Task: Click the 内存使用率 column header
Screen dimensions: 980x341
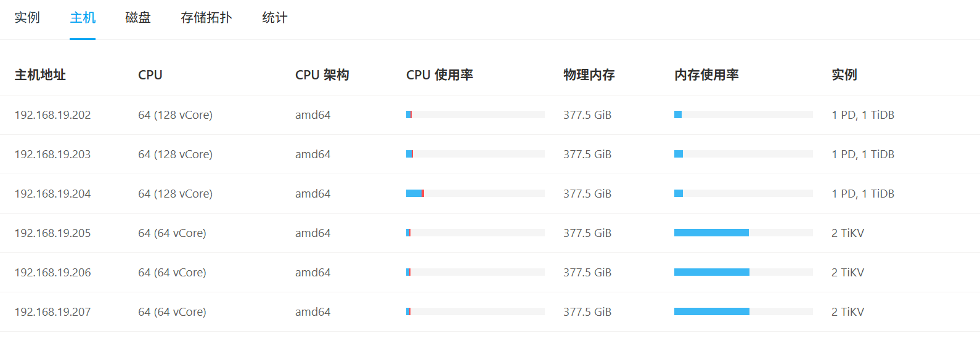Action: (706, 75)
